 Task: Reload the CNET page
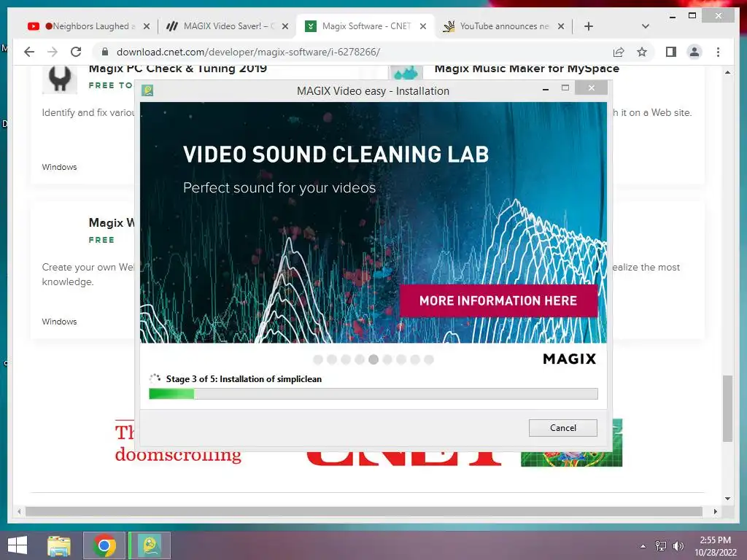coord(76,52)
